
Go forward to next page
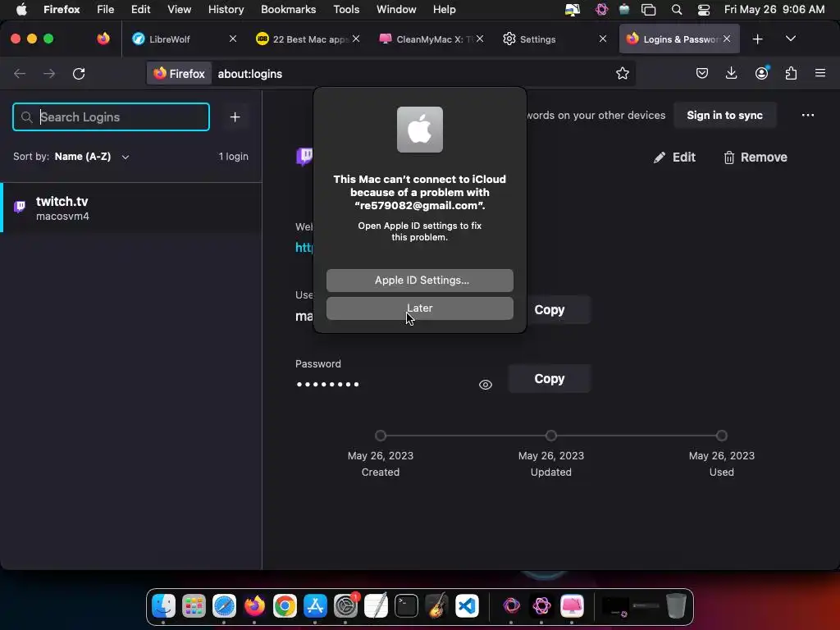(49, 73)
